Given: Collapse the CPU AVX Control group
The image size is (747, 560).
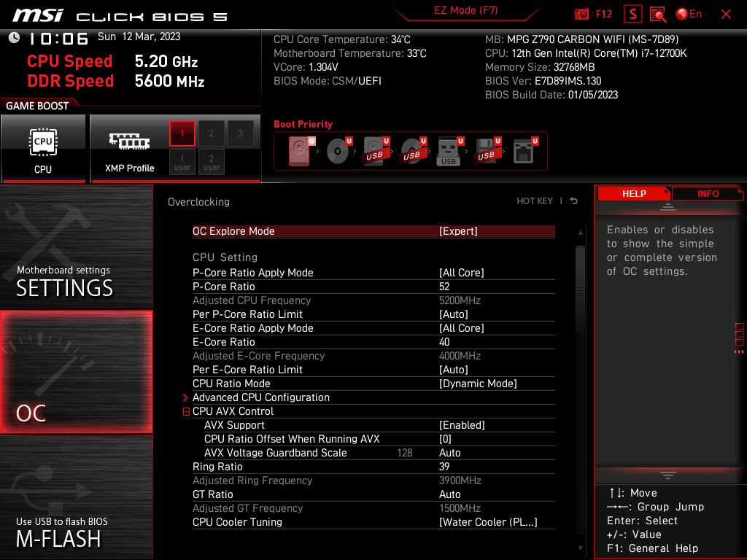Looking at the screenshot, I should point(187,411).
